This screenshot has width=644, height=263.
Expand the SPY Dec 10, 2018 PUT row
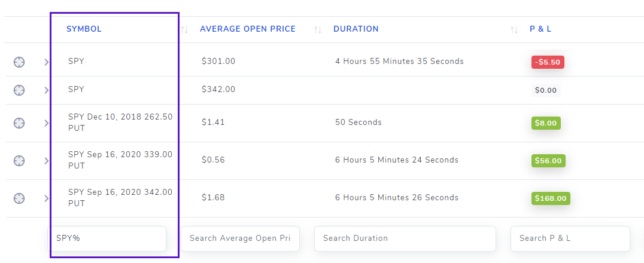[x=47, y=123]
